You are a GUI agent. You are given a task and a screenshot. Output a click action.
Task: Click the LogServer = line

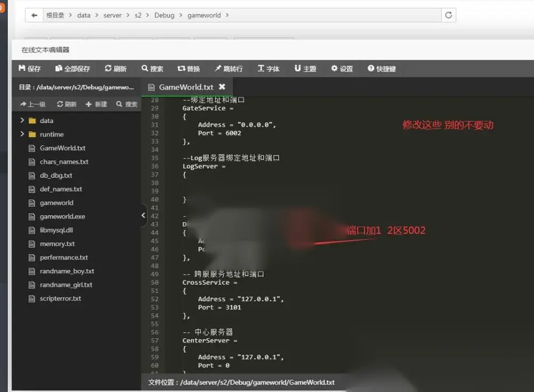coord(204,166)
